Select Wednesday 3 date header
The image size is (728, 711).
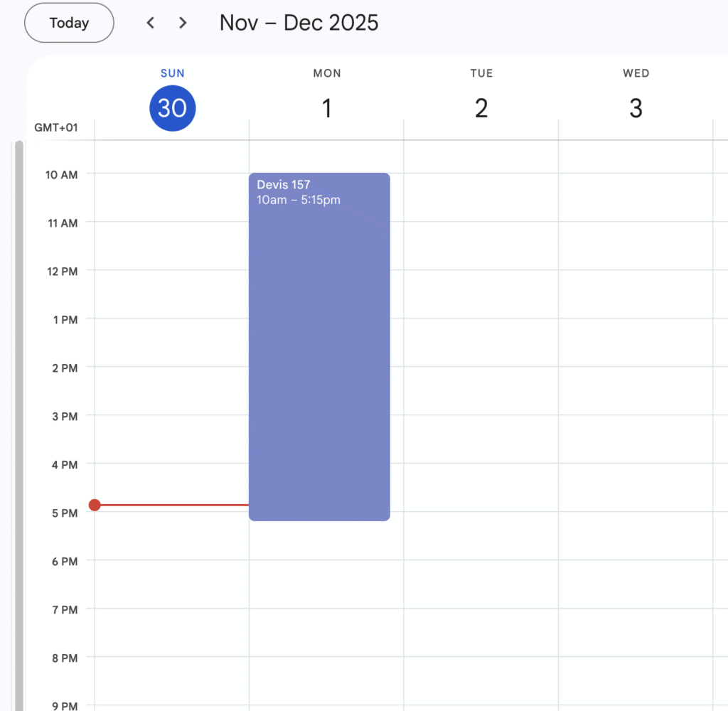636,108
